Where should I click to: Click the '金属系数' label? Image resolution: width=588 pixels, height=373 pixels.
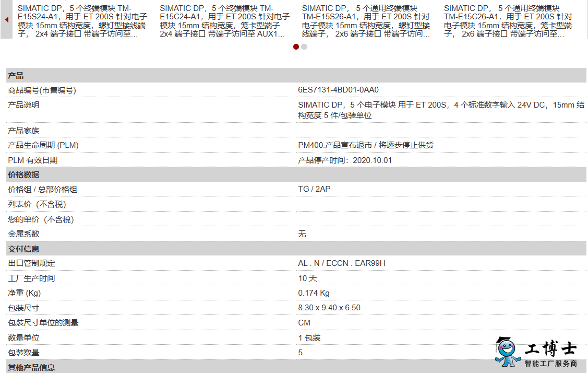point(23,234)
